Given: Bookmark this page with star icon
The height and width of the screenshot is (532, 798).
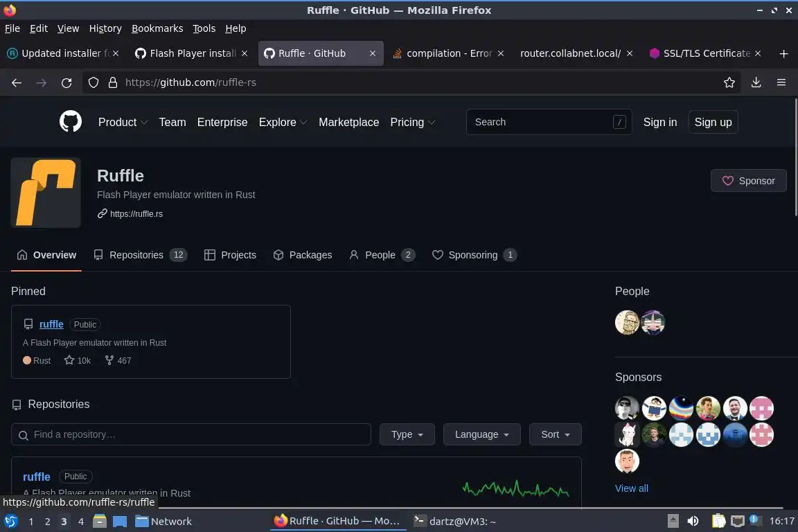Looking at the screenshot, I should 729,82.
